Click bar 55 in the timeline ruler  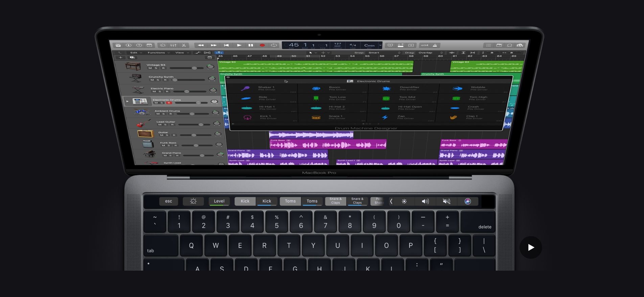pyautogui.click(x=367, y=56)
